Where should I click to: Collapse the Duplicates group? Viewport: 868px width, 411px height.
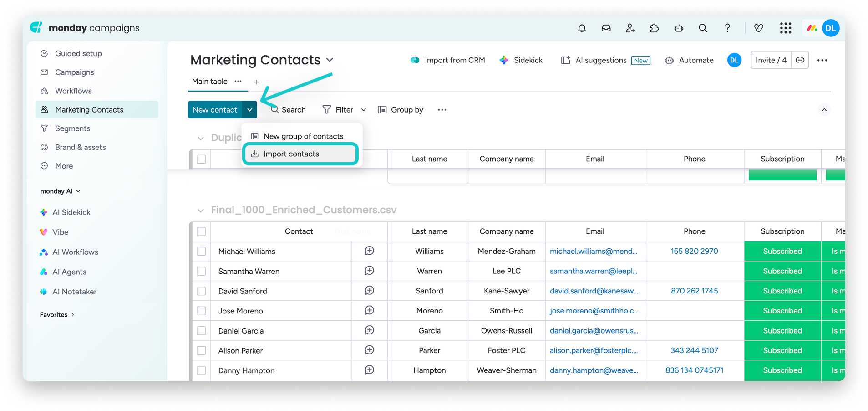tap(201, 138)
